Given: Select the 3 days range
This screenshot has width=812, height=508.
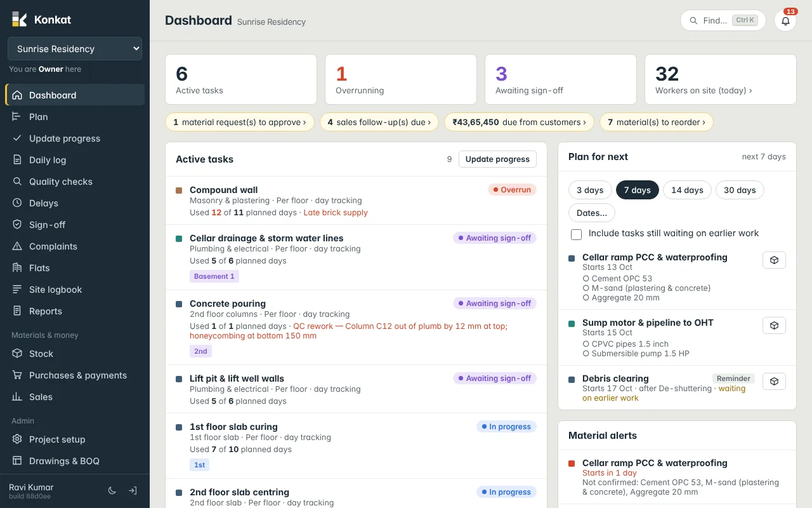Looking at the screenshot, I should pos(590,190).
